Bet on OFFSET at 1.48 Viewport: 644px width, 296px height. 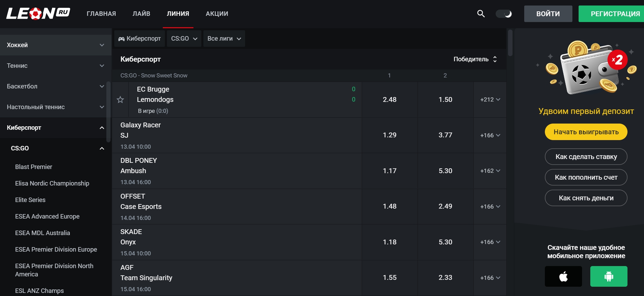click(390, 207)
